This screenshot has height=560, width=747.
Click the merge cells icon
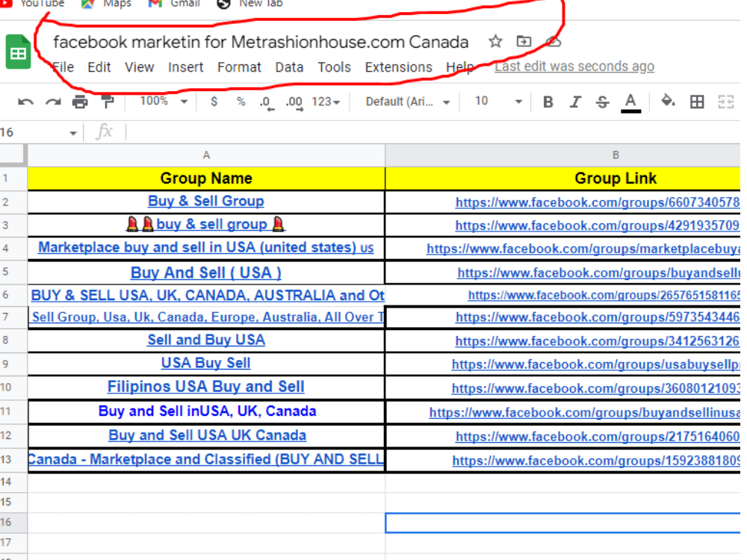click(x=725, y=102)
